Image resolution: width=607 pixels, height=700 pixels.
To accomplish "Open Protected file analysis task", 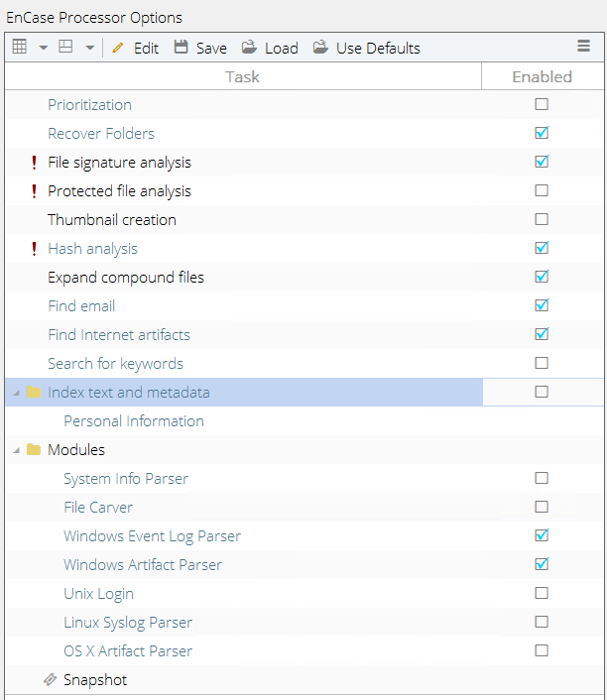I will [x=119, y=191].
